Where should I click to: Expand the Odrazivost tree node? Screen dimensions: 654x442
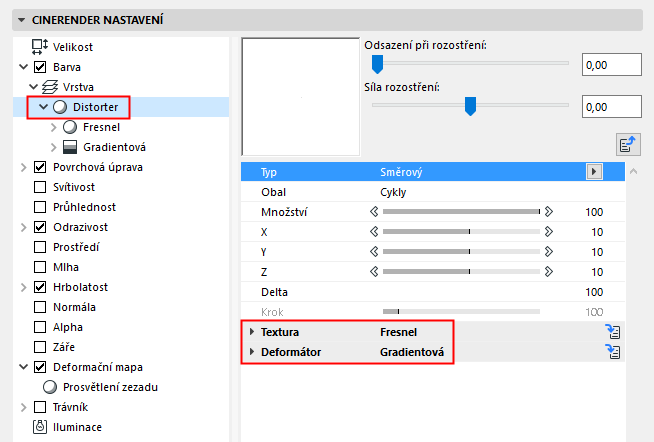24,227
